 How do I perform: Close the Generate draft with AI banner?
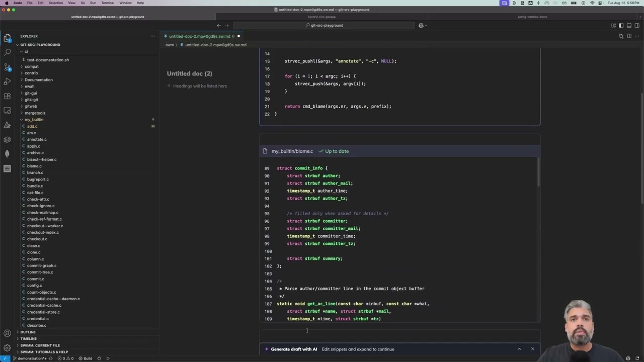[532, 349]
